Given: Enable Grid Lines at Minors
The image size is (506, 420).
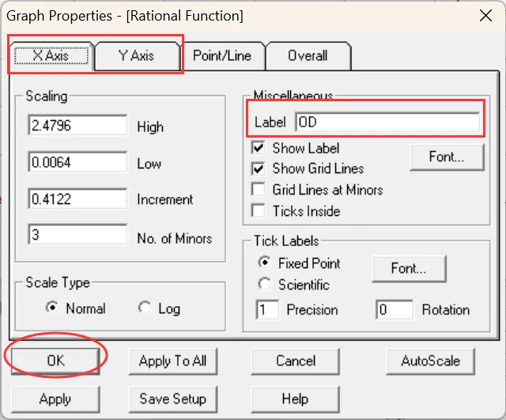Looking at the screenshot, I should tap(259, 190).
